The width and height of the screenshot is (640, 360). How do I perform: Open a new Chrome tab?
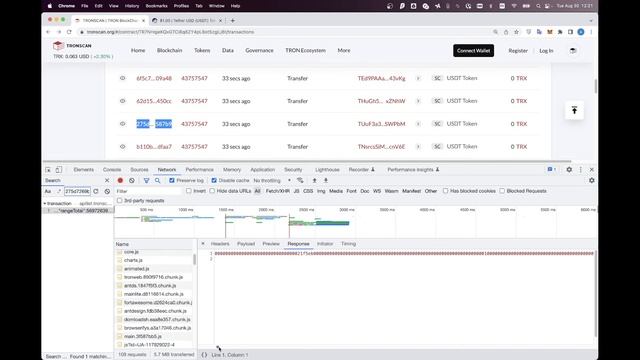(233, 20)
